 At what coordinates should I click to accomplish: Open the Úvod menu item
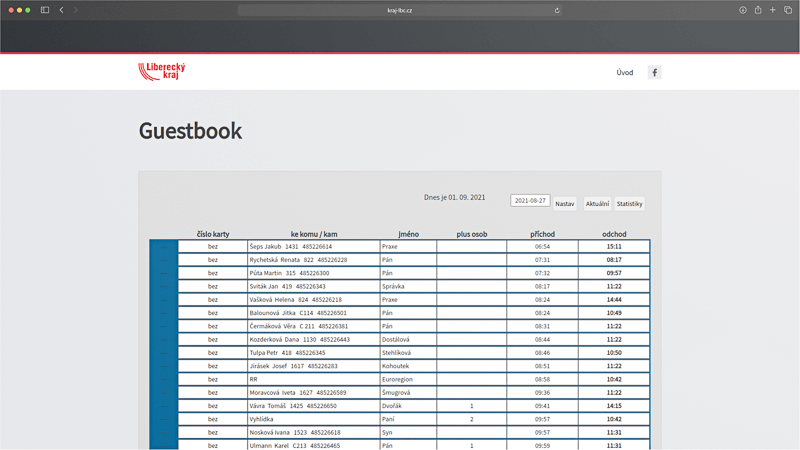click(x=624, y=73)
